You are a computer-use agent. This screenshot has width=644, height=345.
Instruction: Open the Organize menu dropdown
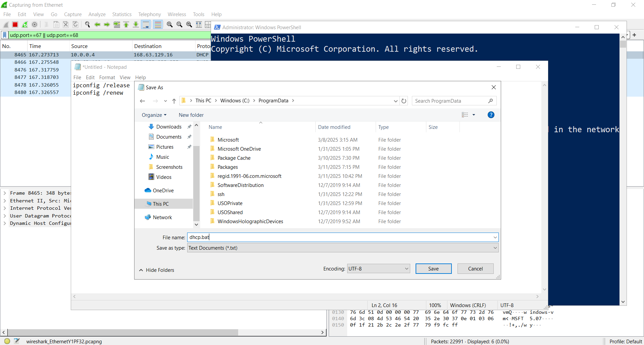pos(154,115)
